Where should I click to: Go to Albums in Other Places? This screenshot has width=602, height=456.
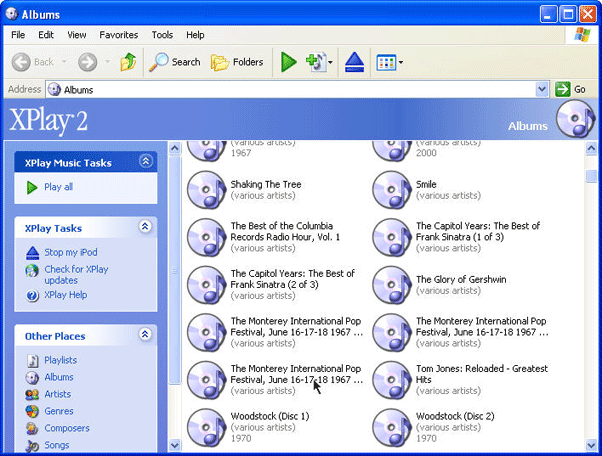[x=59, y=377]
